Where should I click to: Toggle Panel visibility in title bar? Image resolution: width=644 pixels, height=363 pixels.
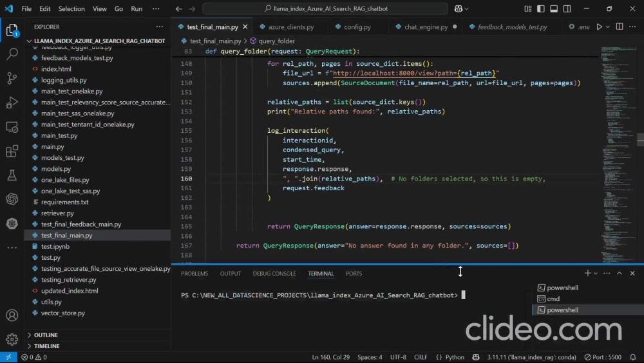pos(554,8)
